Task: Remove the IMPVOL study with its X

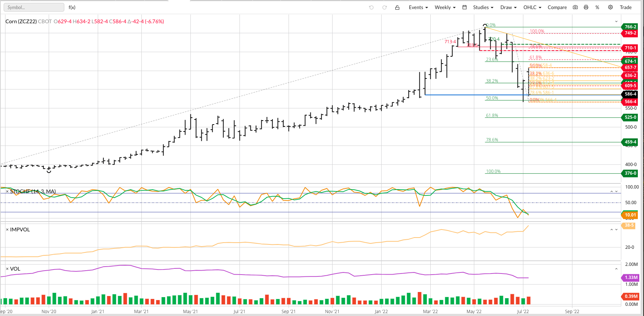Action: (x=7, y=230)
